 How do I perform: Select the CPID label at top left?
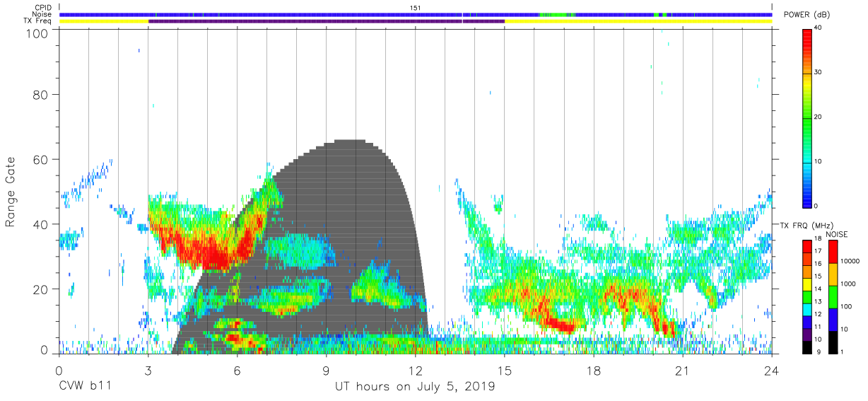coord(44,8)
